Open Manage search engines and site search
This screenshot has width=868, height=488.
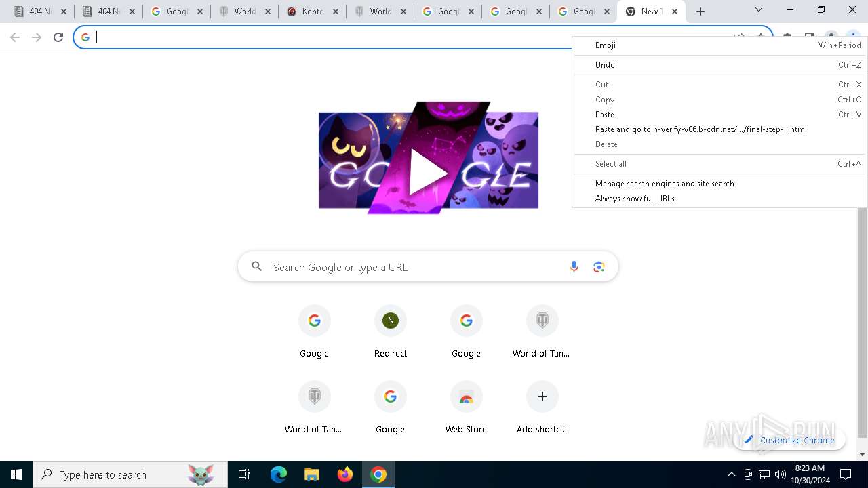pyautogui.click(x=719, y=184)
